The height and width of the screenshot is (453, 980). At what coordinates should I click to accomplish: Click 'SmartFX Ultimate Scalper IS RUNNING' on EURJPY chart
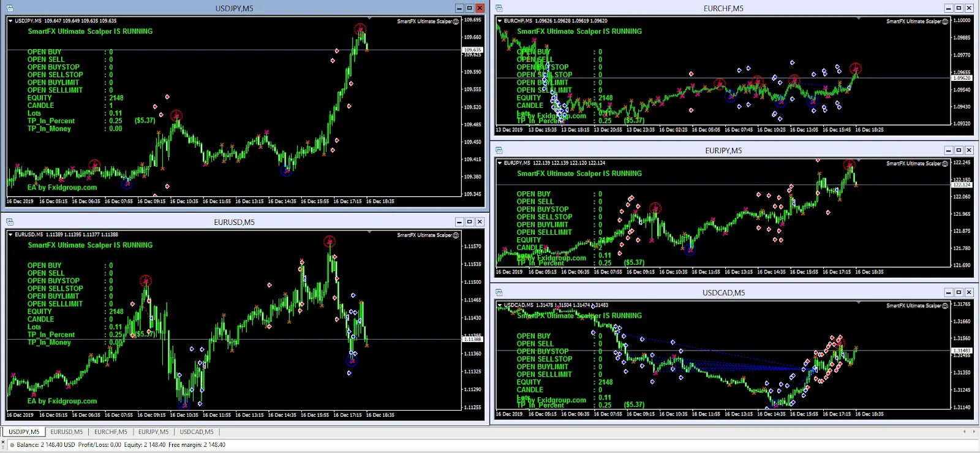pyautogui.click(x=579, y=173)
